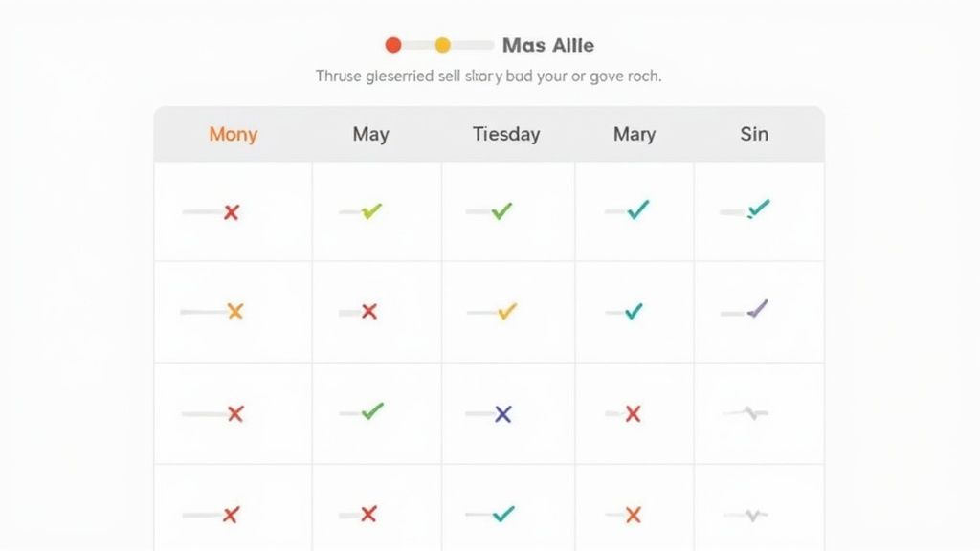Click the yellow dot slider handle
This screenshot has height=551, width=980.
click(442, 45)
